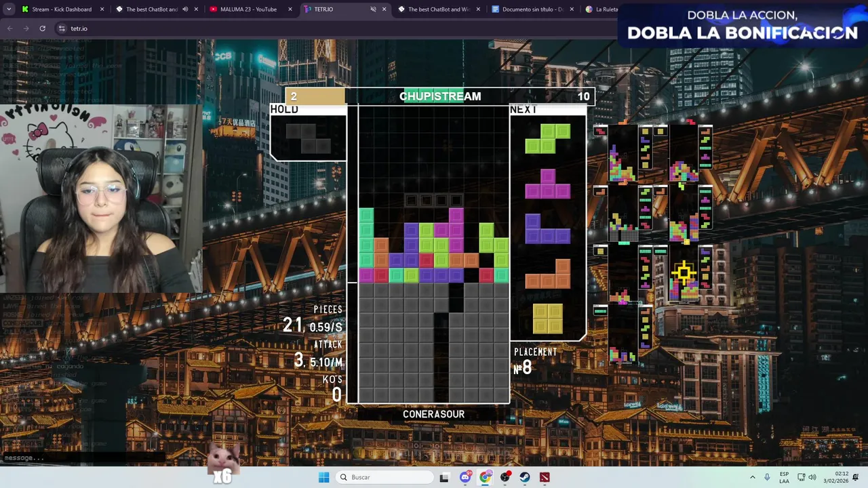Close the Stream - Kick Dashboard tab

coord(102,9)
